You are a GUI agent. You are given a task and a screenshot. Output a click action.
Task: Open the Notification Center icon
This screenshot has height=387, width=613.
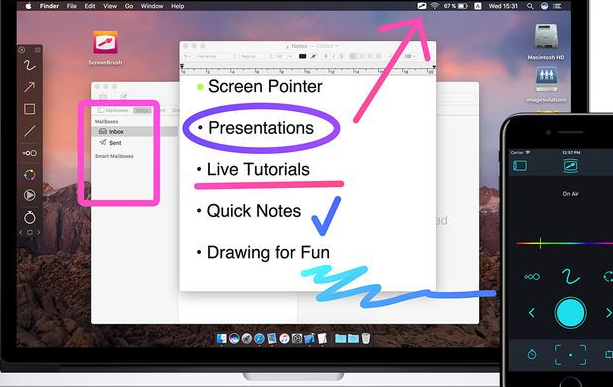tap(557, 6)
